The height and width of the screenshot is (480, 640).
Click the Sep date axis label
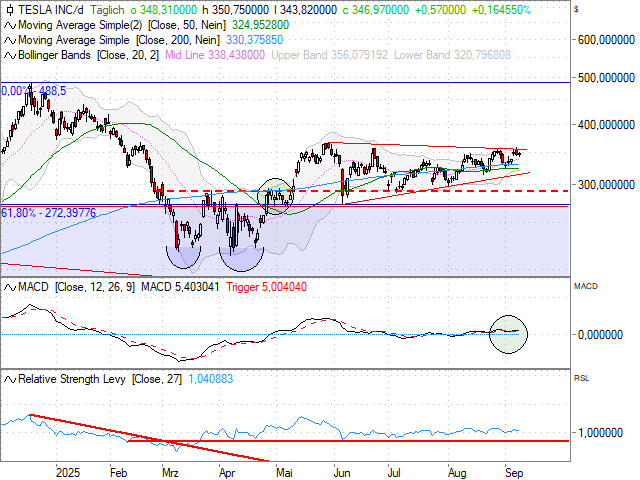(514, 473)
